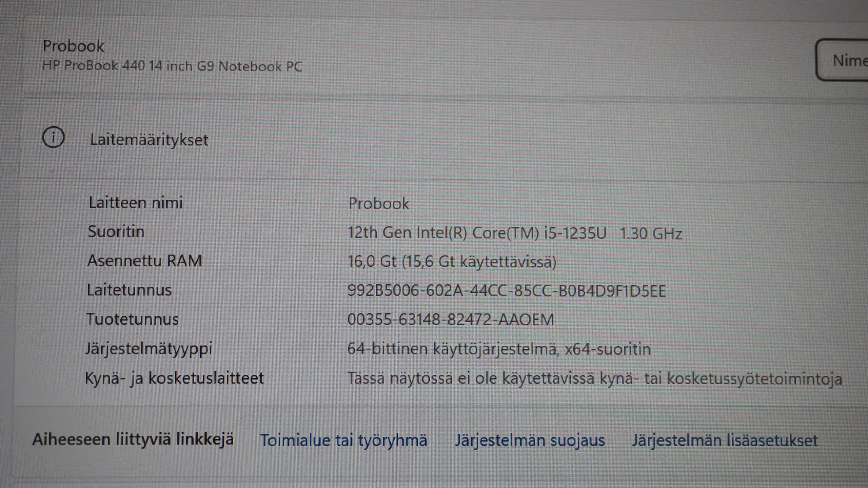Click the Kynä- ja kosketuslaitteet label
The height and width of the screenshot is (488, 868).
point(174,378)
